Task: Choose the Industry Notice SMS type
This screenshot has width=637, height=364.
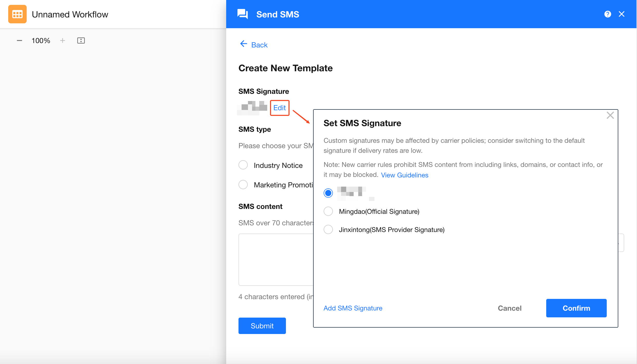Action: [x=243, y=165]
